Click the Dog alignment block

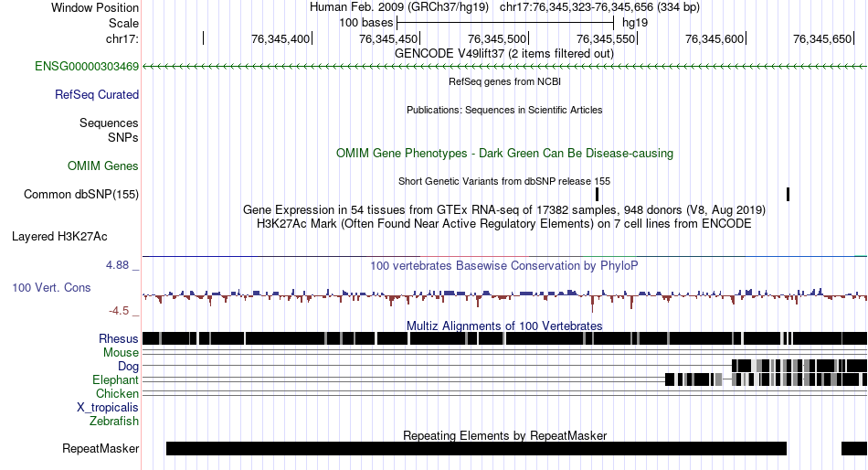coord(799,366)
